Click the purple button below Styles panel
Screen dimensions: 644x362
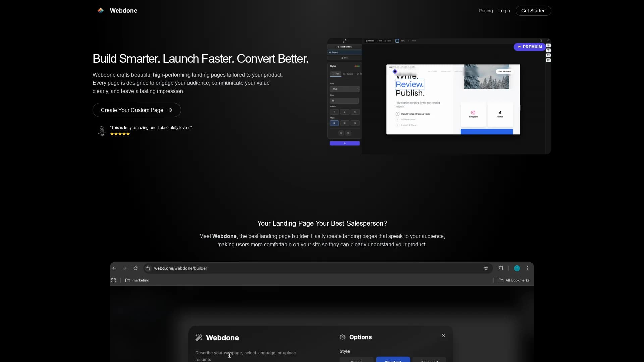coord(344,143)
